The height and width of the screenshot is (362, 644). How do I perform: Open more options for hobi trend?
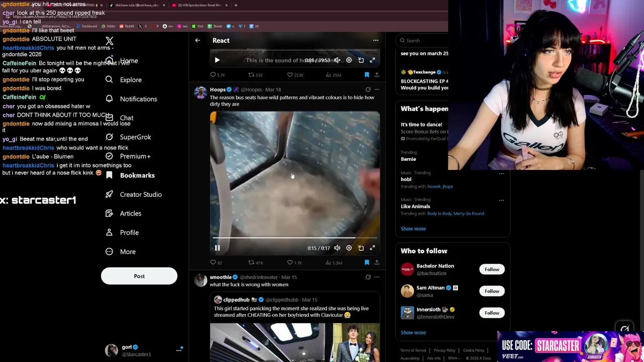point(501,173)
